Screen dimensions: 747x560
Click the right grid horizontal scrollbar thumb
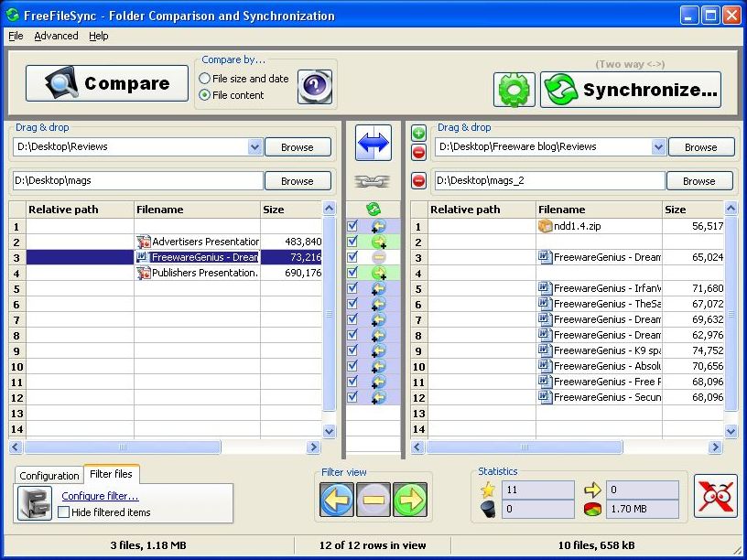[x=525, y=447]
